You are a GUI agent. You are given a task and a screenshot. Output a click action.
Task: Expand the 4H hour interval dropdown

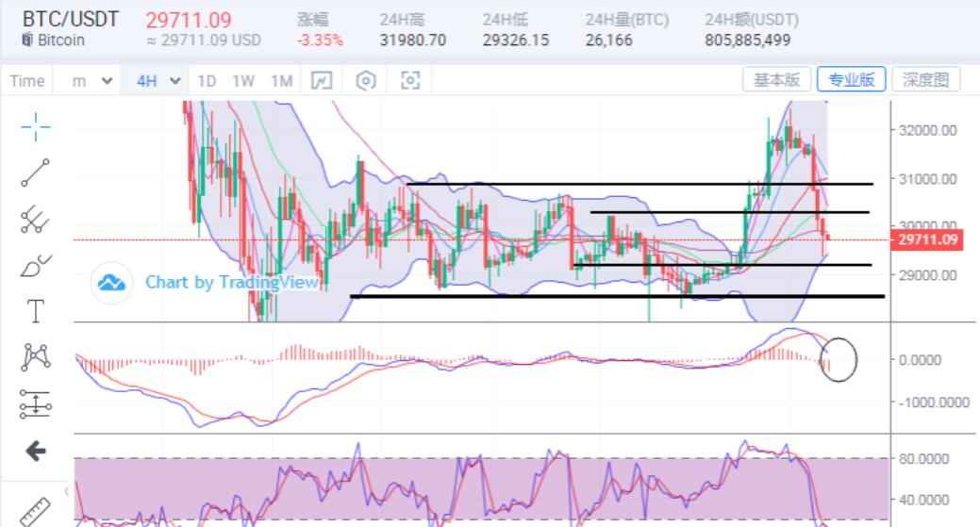[x=158, y=81]
